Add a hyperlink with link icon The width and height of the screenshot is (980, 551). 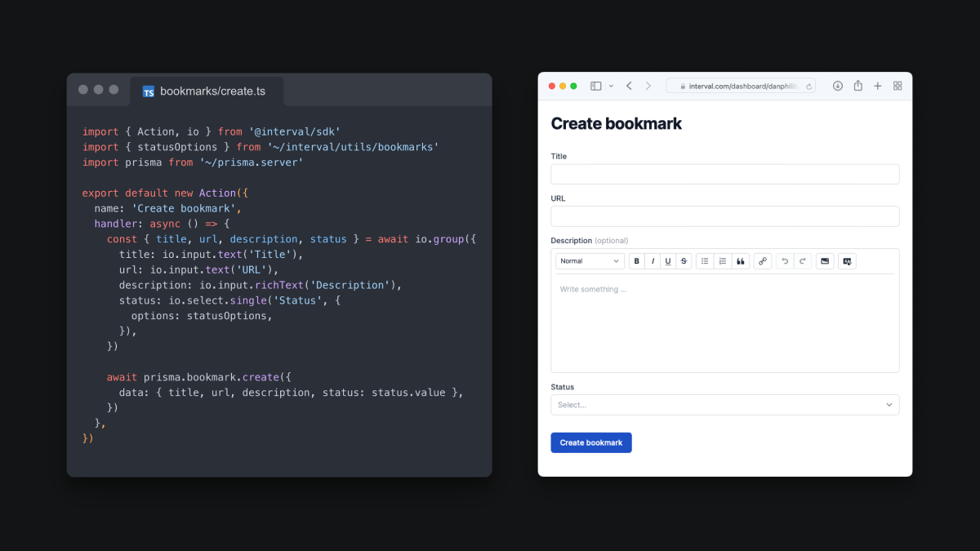763,261
